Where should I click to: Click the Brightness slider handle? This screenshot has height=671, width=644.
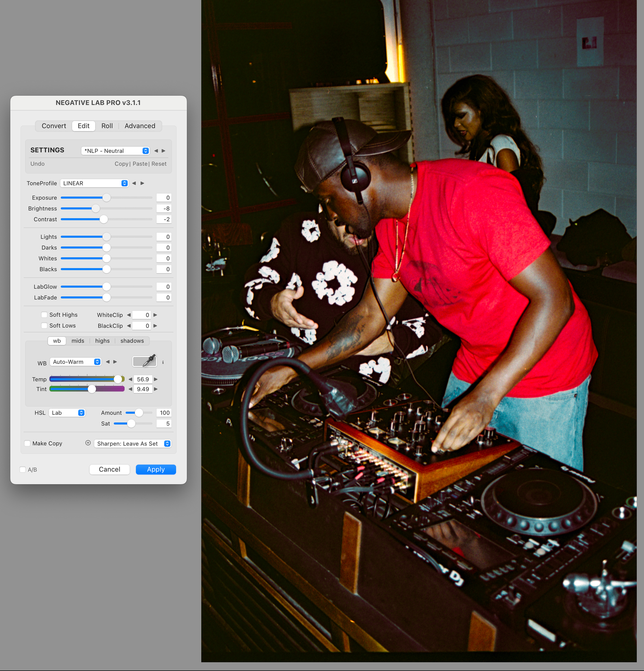pos(96,209)
